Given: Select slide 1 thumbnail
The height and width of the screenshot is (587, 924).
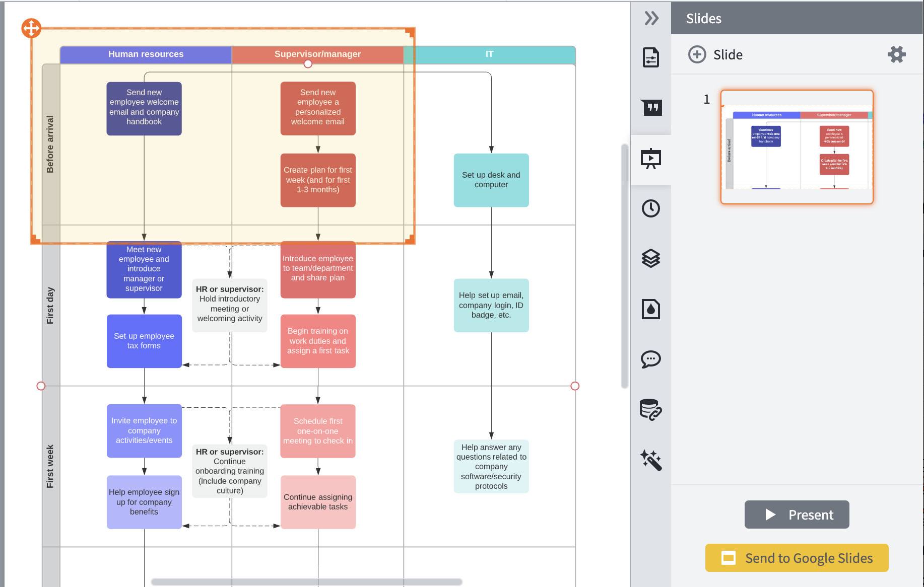Looking at the screenshot, I should click(x=797, y=147).
